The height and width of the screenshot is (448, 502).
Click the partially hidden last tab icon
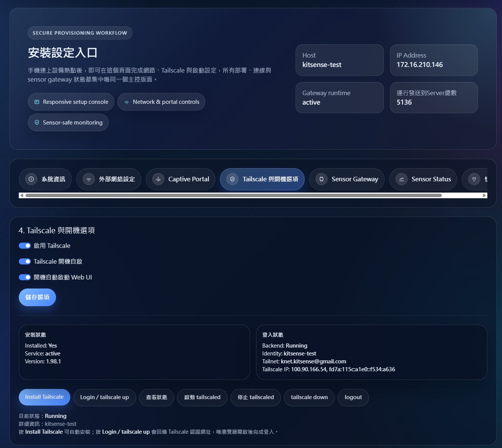pos(474,179)
